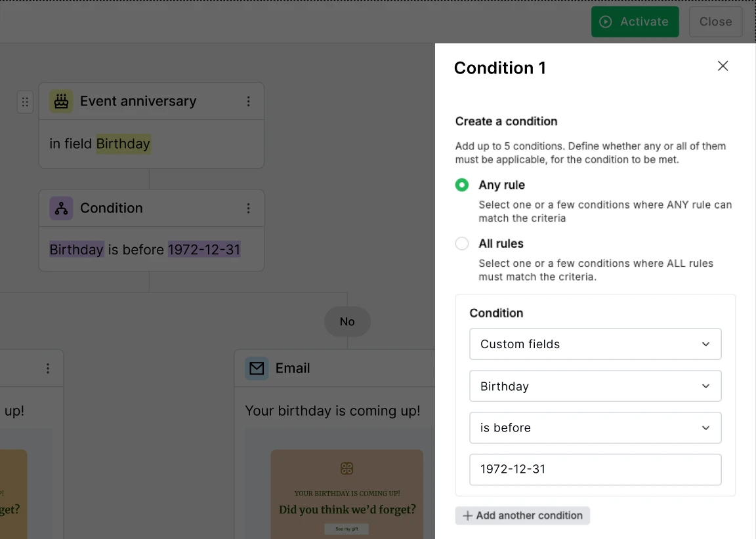Click the cake icon on Event anniversary node

(60, 101)
